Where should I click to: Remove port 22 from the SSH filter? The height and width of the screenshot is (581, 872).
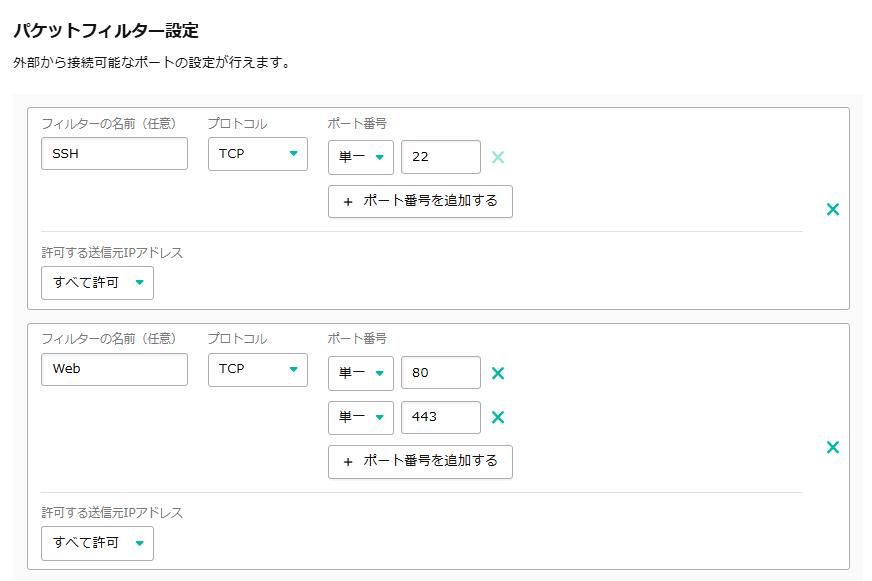point(497,157)
